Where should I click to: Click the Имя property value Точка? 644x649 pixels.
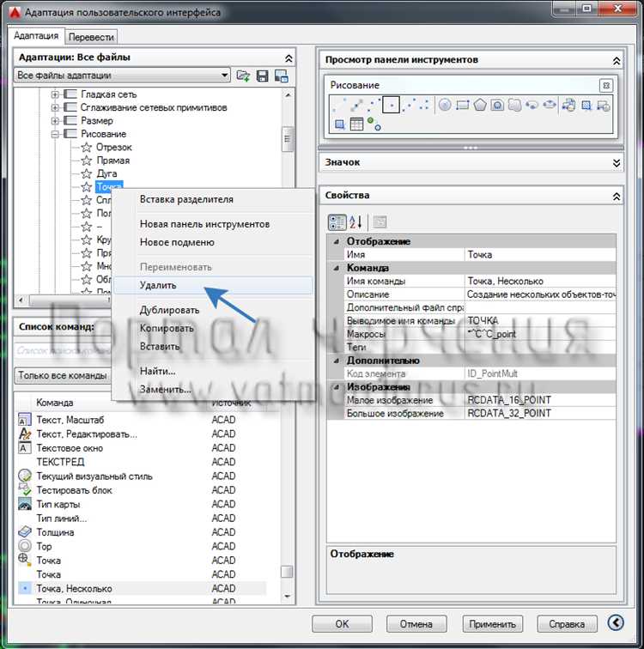click(x=540, y=255)
